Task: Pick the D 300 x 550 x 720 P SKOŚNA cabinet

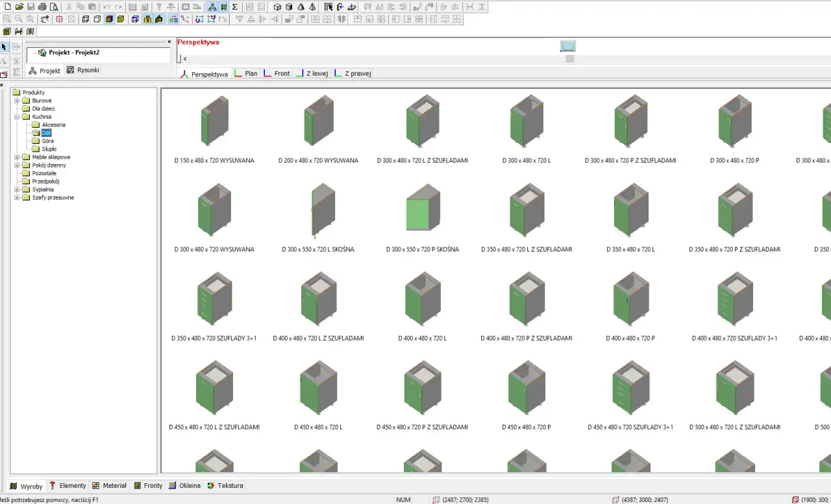Action: tap(423, 217)
